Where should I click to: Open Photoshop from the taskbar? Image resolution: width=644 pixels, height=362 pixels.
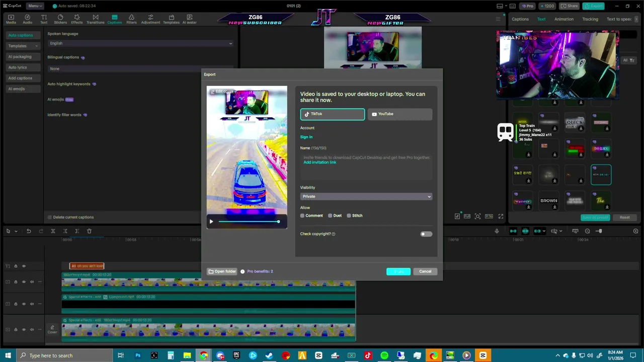click(137, 355)
